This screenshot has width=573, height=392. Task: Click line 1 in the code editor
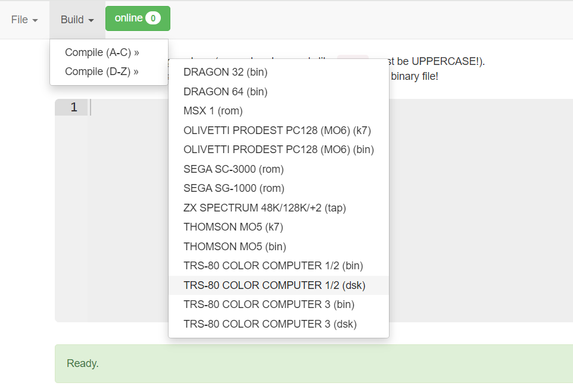(328, 108)
